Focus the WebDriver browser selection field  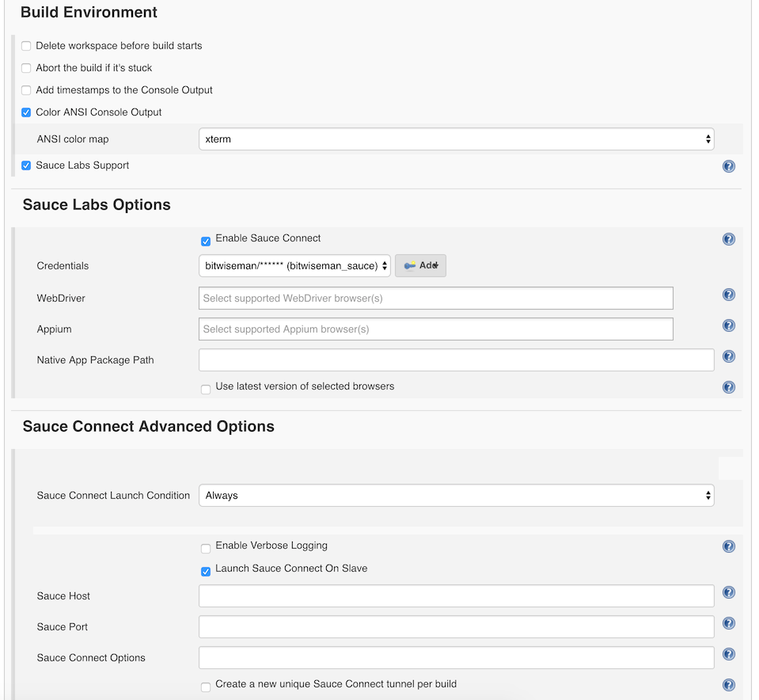(435, 299)
